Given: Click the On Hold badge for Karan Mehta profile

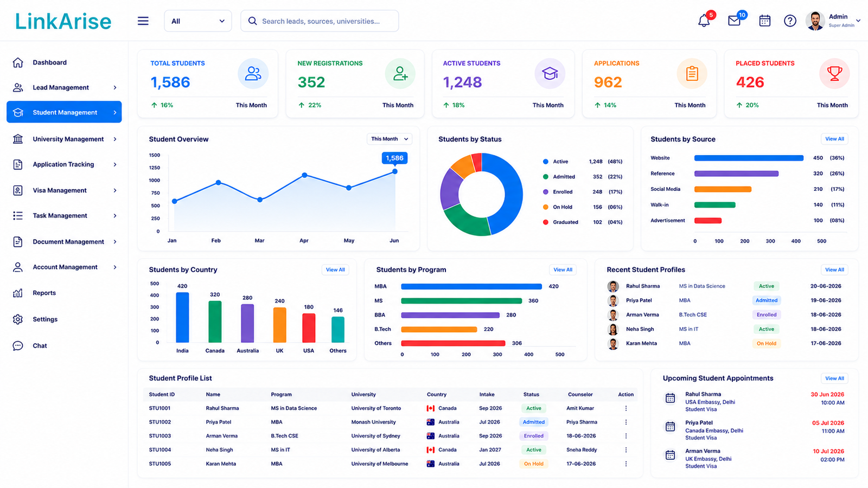Looking at the screenshot, I should (767, 343).
